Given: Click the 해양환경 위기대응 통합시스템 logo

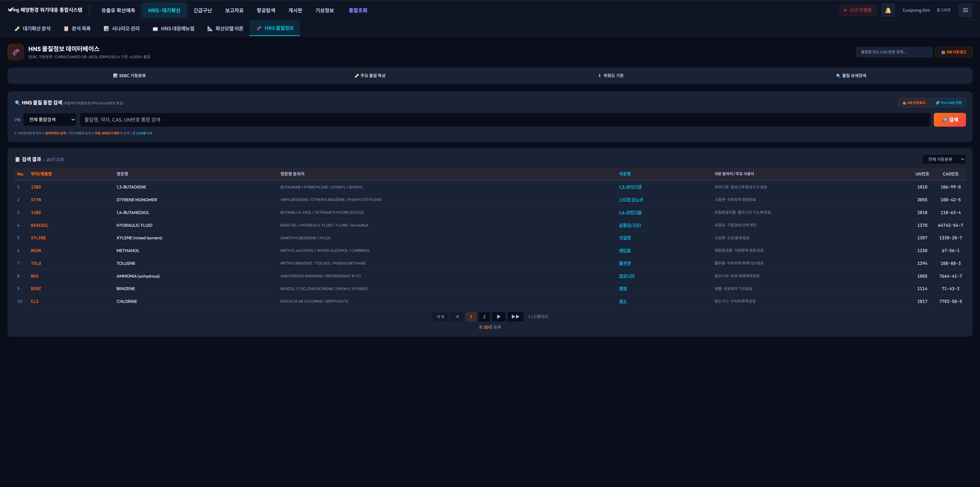Looking at the screenshot, I should tap(45, 10).
